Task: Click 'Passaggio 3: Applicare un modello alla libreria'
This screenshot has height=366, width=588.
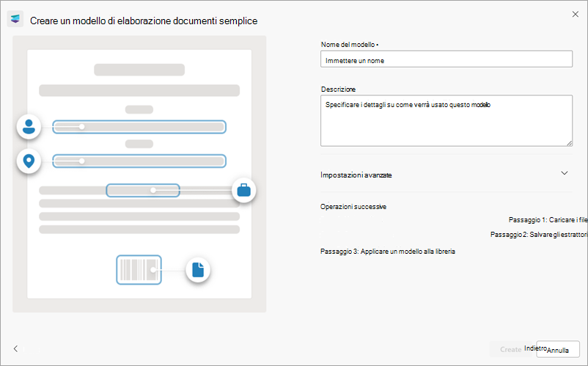Action: pyautogui.click(x=388, y=252)
